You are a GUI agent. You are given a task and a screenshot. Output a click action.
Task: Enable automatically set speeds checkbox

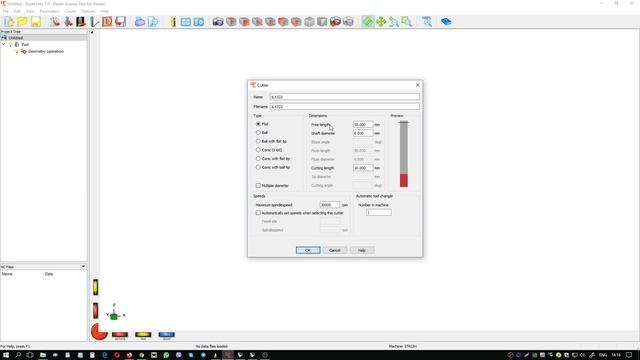coord(258,213)
